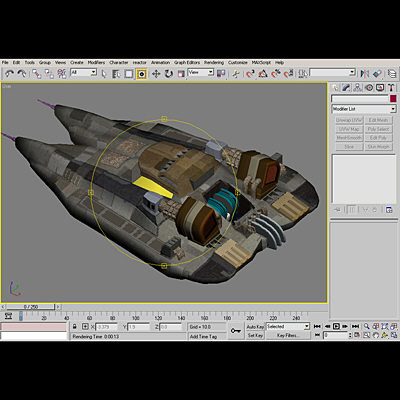Click Configure Modifier Sets icon
This screenshot has width=400, height=400.
click(389, 210)
